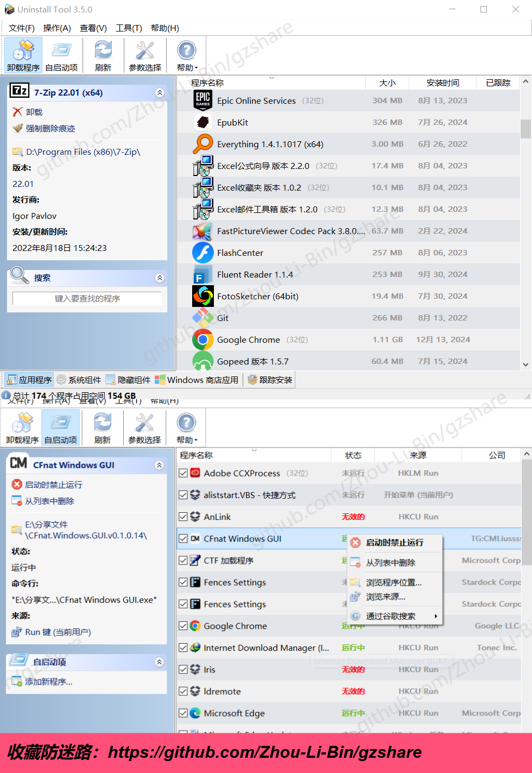Image resolution: width=532 pixels, height=773 pixels.
Task: Uncheck Adobe CCXProcess startup entry
Action: point(183,473)
